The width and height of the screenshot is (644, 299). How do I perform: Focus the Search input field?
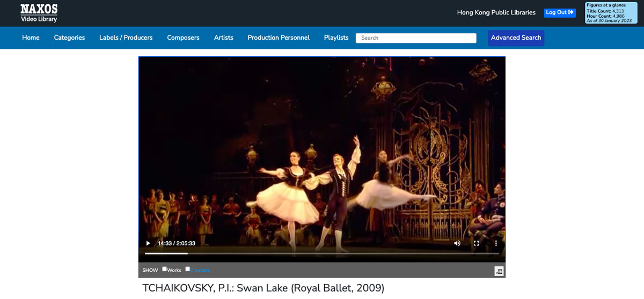pyautogui.click(x=416, y=38)
